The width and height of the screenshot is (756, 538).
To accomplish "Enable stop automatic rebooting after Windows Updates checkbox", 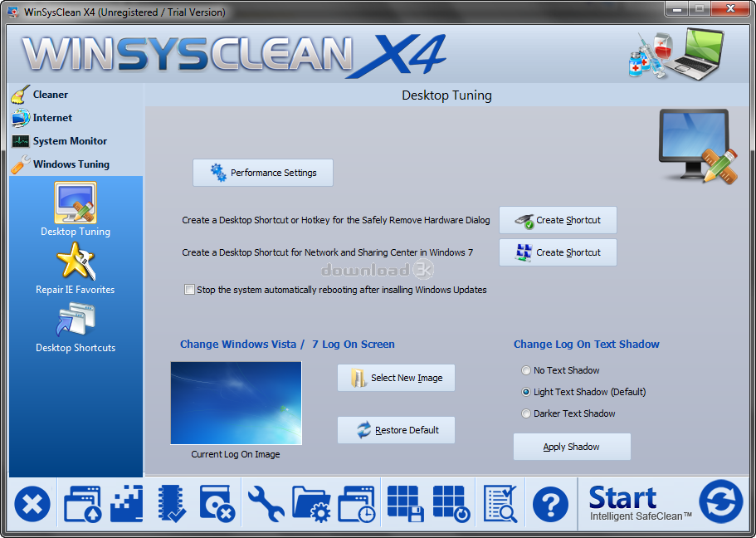I will 189,290.
